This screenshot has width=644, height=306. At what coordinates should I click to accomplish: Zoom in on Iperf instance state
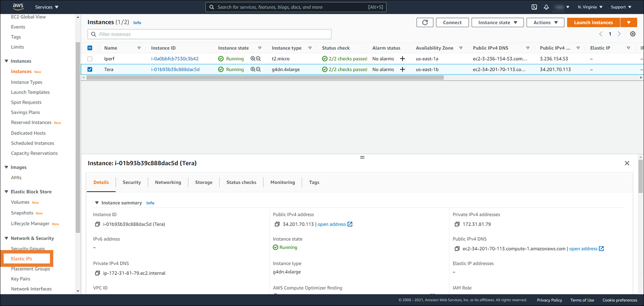click(x=253, y=59)
